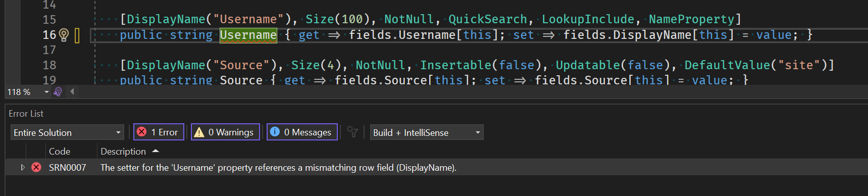Screen dimensions: 868x196
Task: Click the Source property name on line 19
Action: click(241, 80)
